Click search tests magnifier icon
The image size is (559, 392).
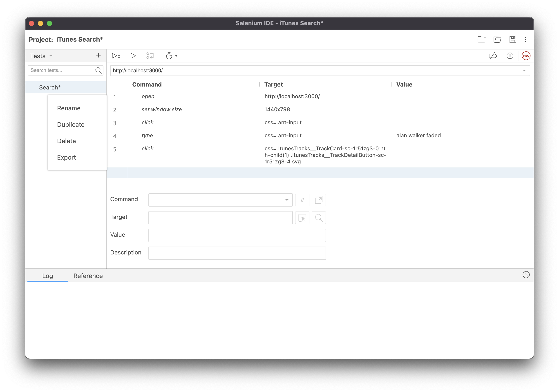(98, 70)
